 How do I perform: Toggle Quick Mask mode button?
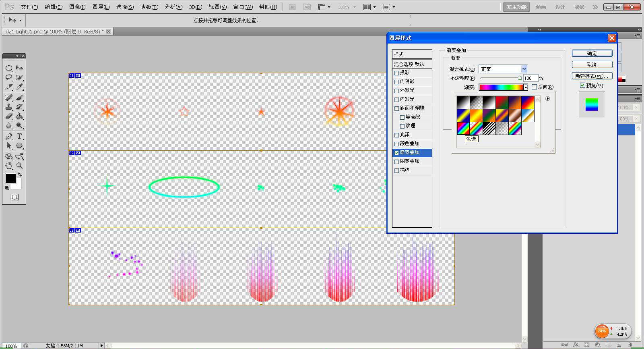[x=14, y=197]
